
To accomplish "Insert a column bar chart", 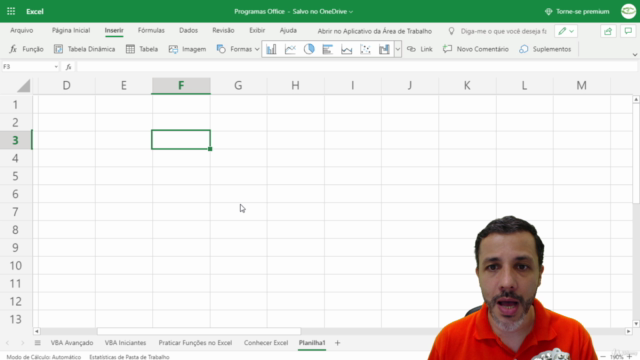I will pos(271,49).
